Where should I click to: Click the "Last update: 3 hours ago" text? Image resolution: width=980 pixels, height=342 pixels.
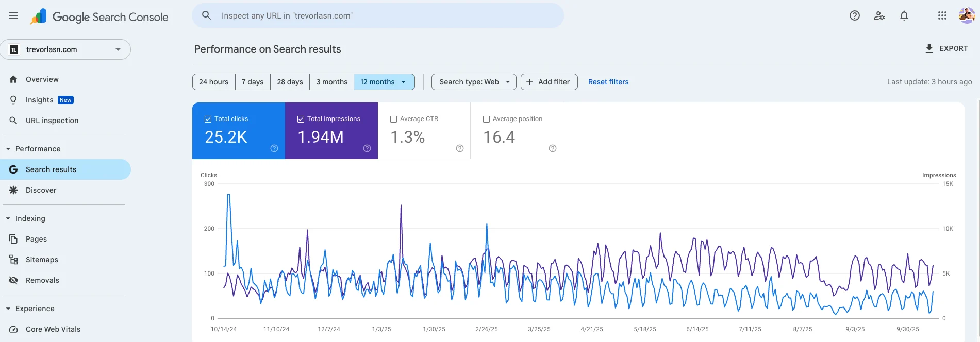coord(929,82)
